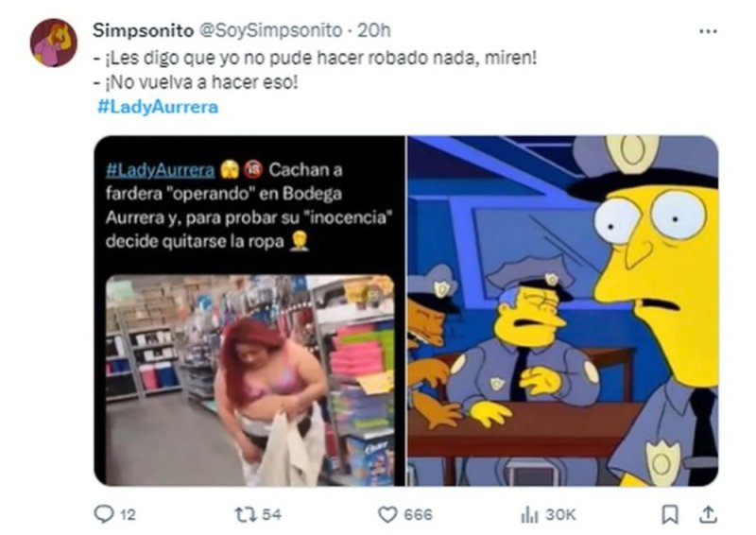Repost the tweet using the retweet icon
The image size is (756, 535).
pos(245,514)
